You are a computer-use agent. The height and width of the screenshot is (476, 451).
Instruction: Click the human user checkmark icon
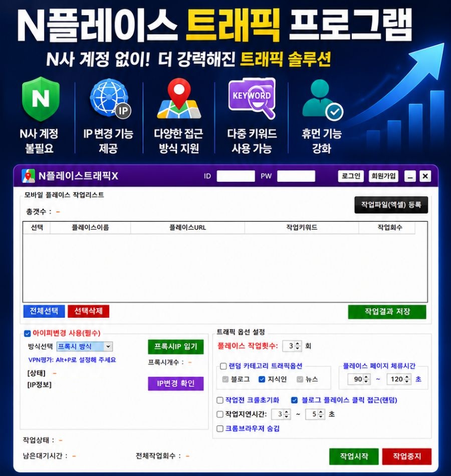click(323, 100)
